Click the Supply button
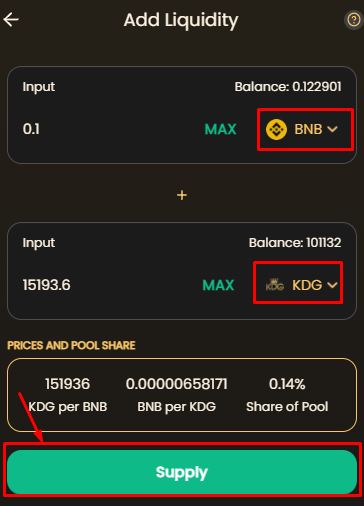 (182, 472)
